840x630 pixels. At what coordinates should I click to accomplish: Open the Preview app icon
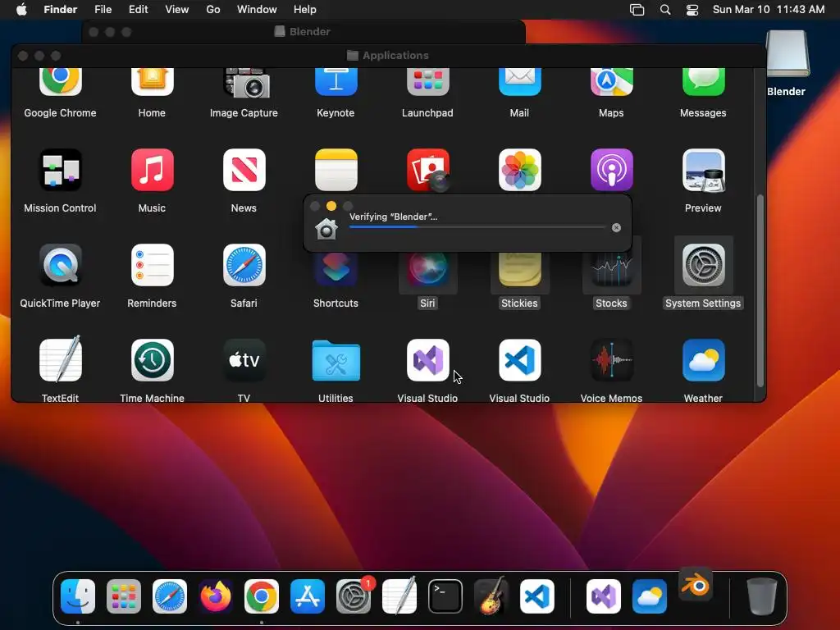[x=703, y=170]
